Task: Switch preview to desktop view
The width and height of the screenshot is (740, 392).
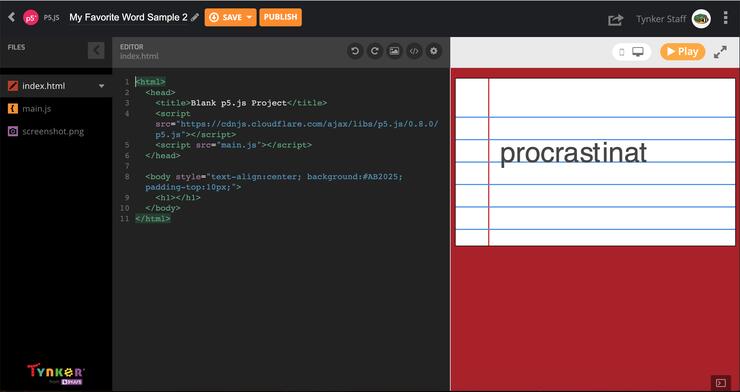Action: [x=638, y=52]
